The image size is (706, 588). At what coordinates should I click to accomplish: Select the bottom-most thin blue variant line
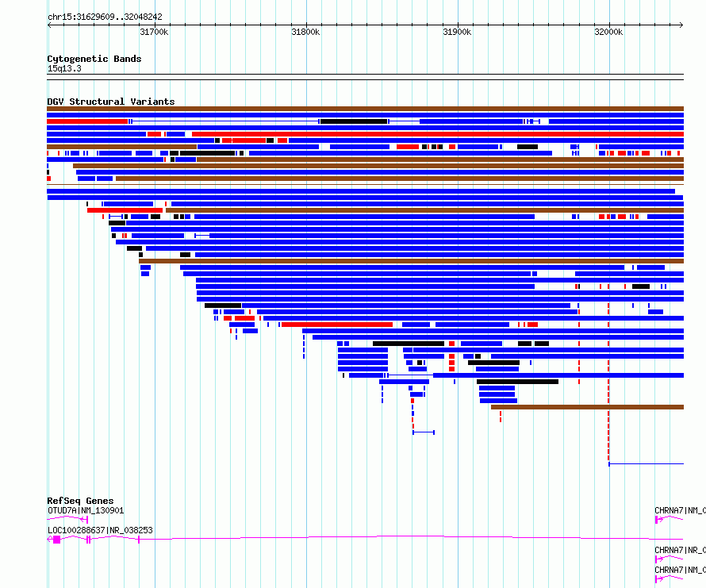click(647, 463)
